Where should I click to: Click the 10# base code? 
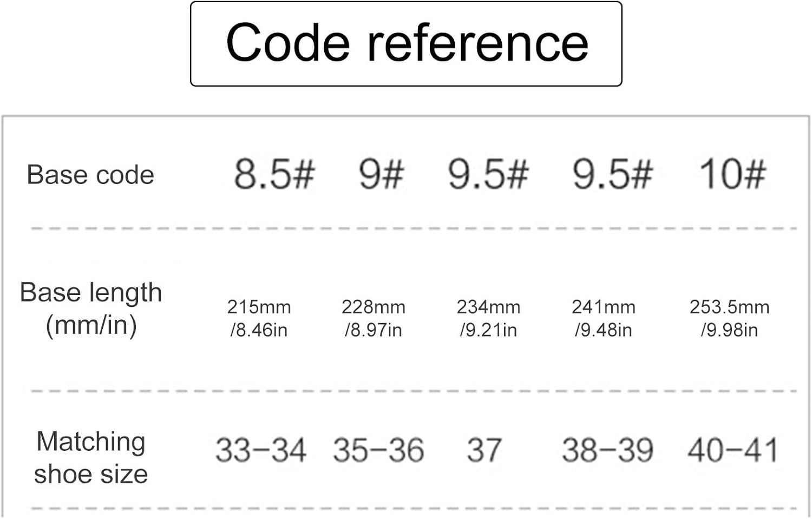click(732, 174)
